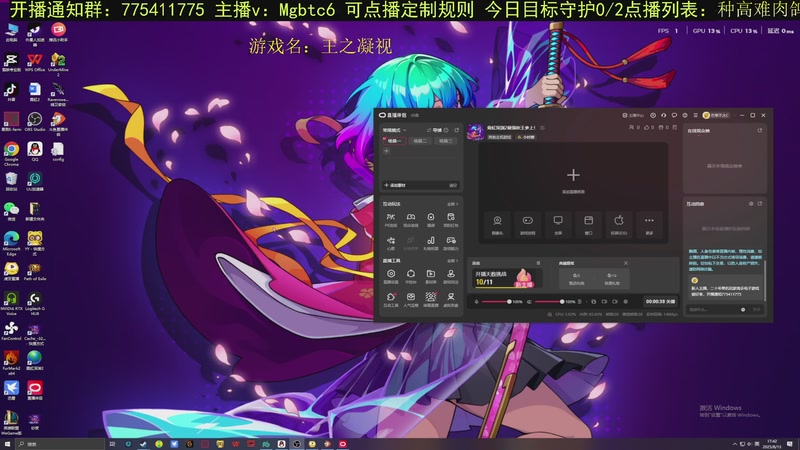This screenshot has width=800, height=450.
Task: Click the 其他主机游戏 category tag
Action: [x=500, y=137]
